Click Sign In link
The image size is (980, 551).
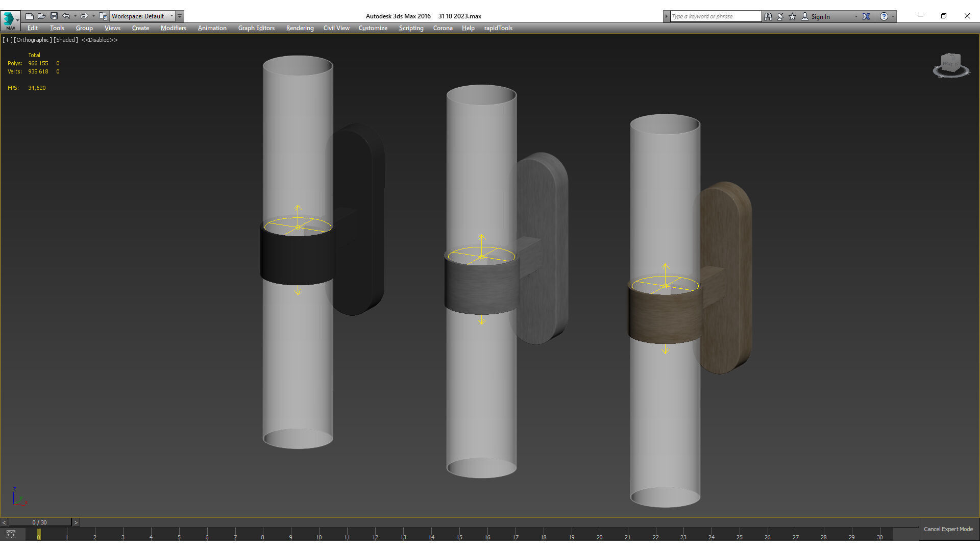click(820, 16)
